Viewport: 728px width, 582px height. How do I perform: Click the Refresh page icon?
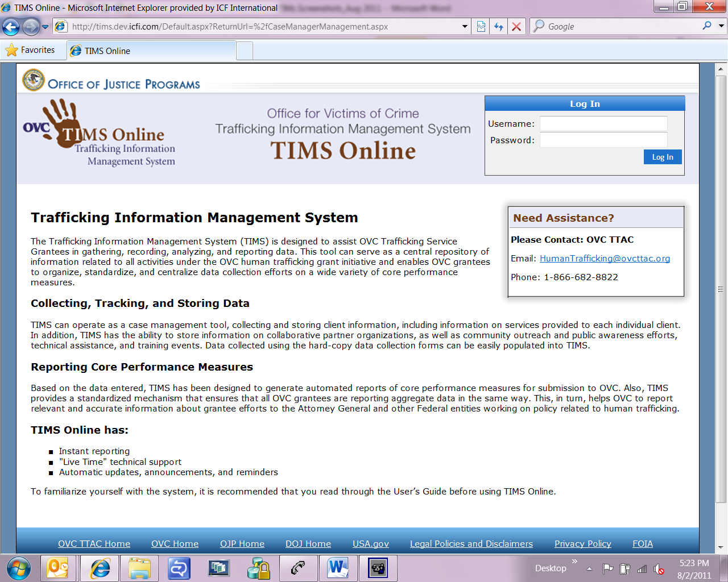(x=499, y=27)
